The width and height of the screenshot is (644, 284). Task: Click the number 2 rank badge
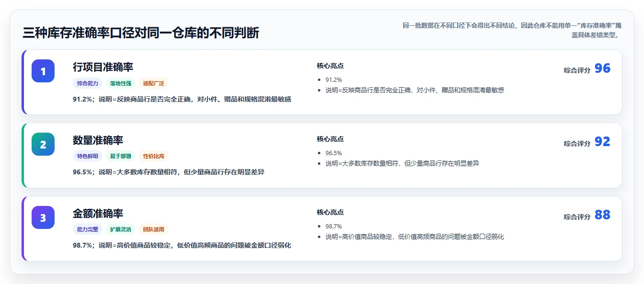pos(43,144)
